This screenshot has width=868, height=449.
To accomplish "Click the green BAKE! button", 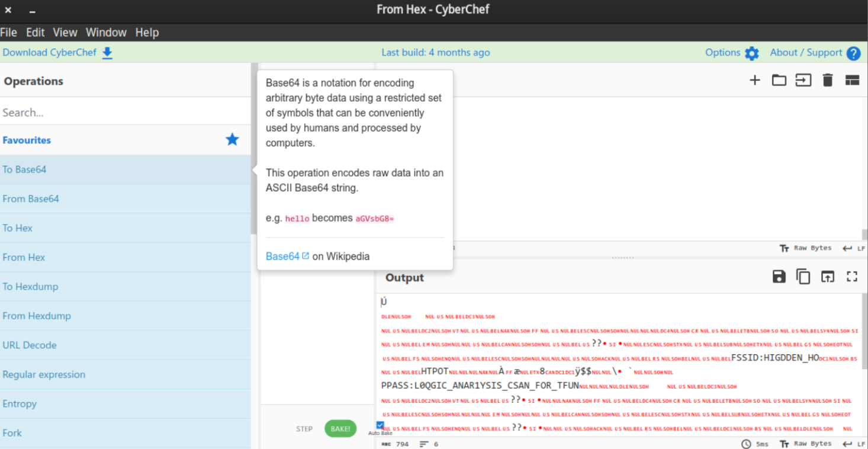I will [x=340, y=429].
